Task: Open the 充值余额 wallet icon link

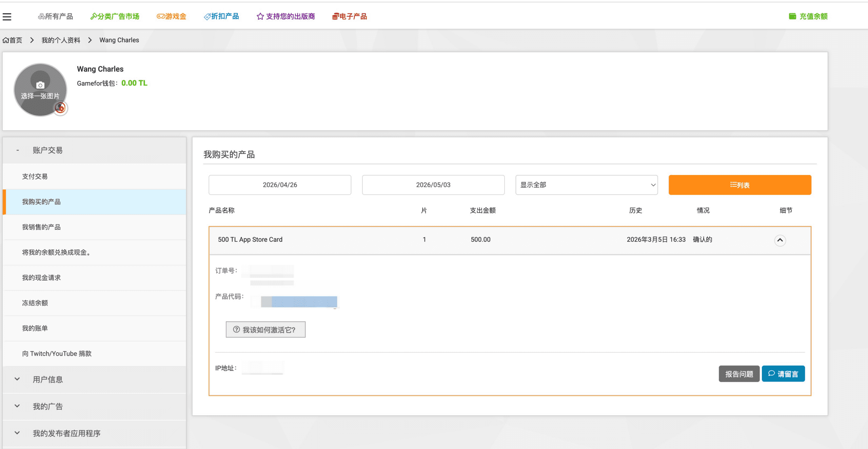Action: click(x=792, y=16)
